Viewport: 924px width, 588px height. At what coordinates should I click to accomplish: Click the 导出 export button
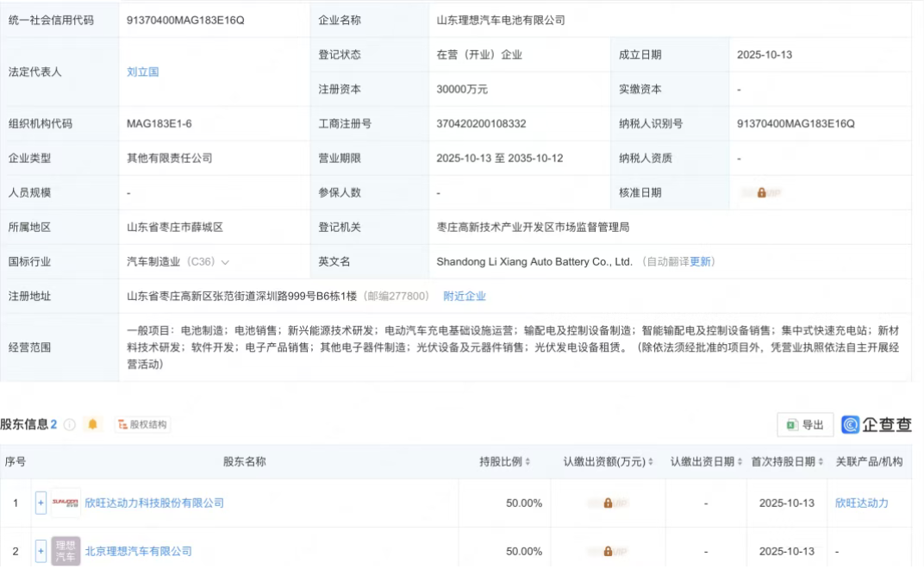(x=804, y=423)
